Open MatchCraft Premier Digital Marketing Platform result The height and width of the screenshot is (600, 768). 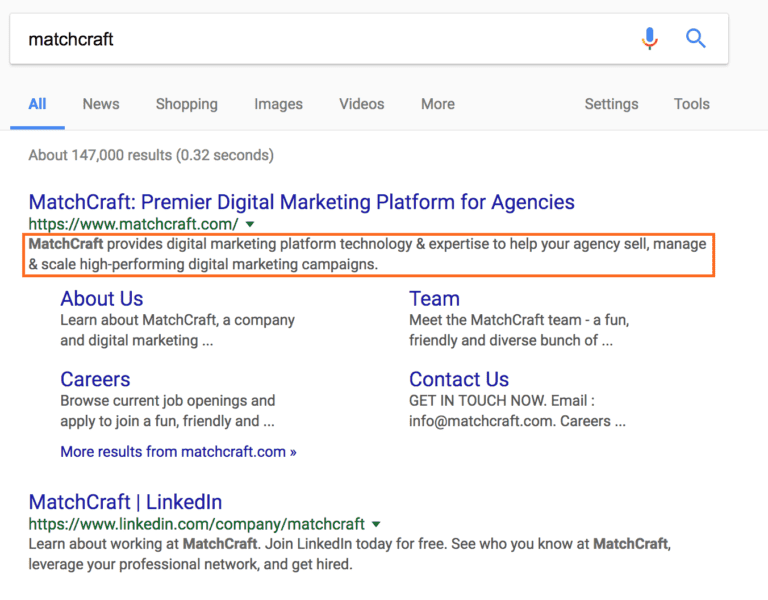[301, 202]
